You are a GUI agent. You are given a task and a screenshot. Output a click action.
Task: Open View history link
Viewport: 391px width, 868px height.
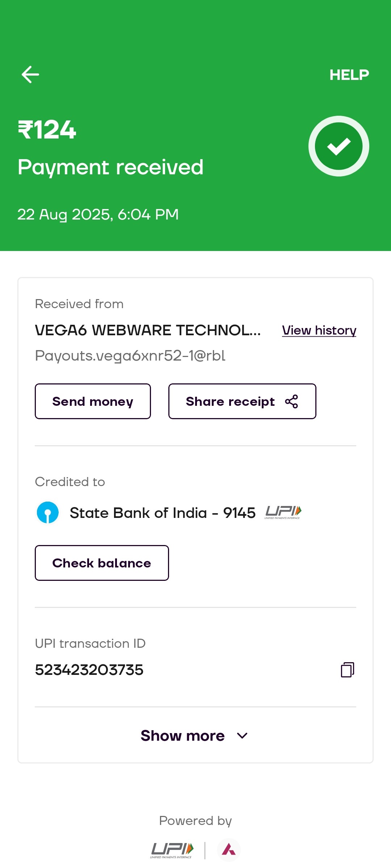319,330
